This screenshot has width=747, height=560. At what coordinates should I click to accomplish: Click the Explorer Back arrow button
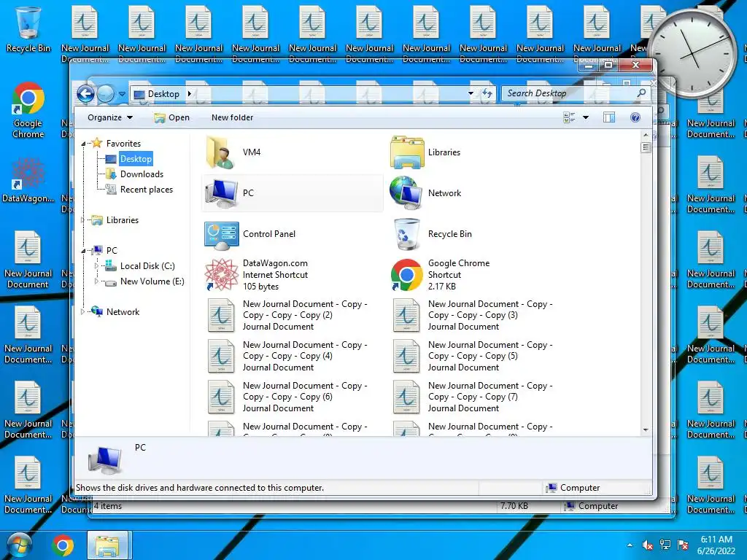(x=86, y=94)
